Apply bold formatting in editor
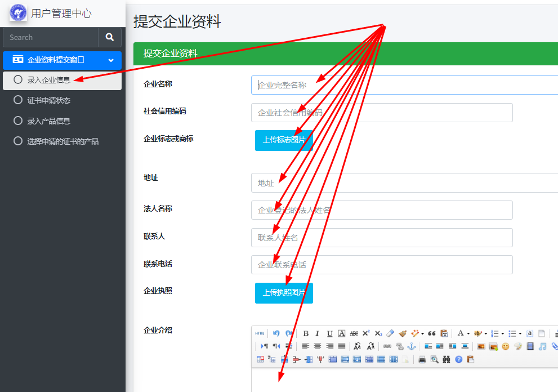 (x=306, y=333)
